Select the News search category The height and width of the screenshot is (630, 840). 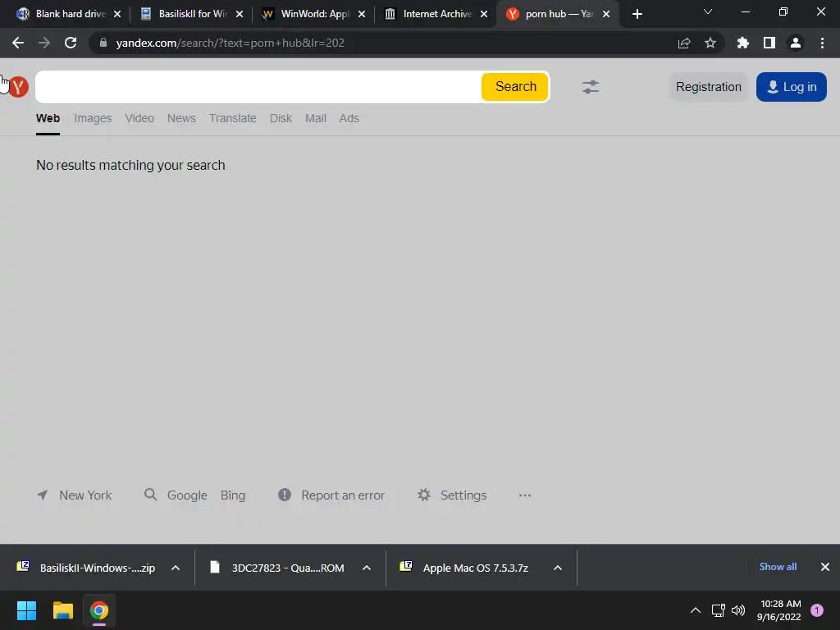pyautogui.click(x=181, y=118)
